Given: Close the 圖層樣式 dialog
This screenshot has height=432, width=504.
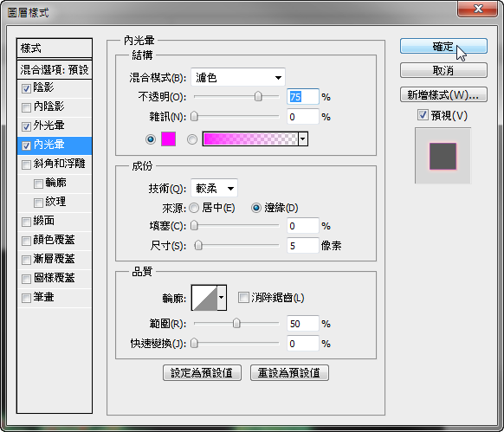Looking at the screenshot, I should [x=477, y=9].
